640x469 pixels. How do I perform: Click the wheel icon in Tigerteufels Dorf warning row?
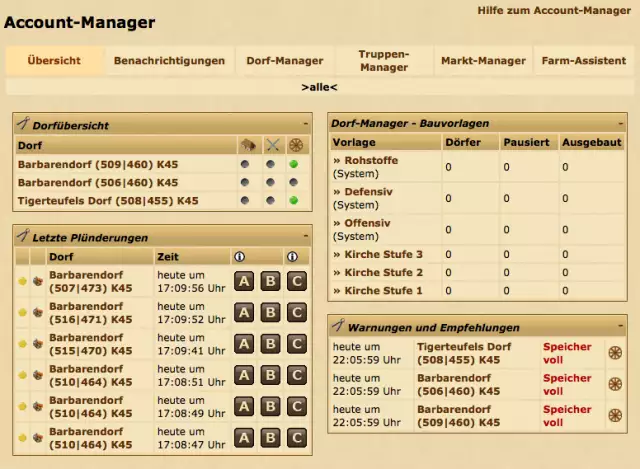615,353
